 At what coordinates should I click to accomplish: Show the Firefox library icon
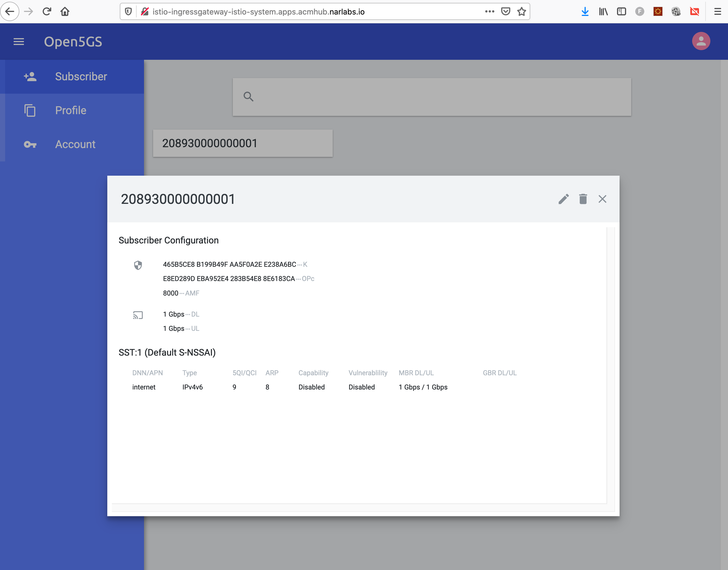[x=603, y=12]
